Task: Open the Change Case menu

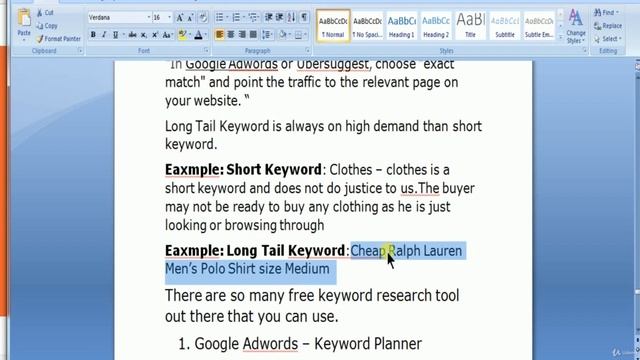Action: [x=167, y=35]
